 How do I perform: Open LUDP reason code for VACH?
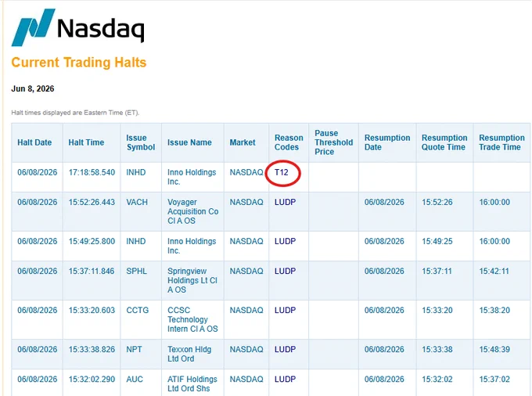point(285,202)
